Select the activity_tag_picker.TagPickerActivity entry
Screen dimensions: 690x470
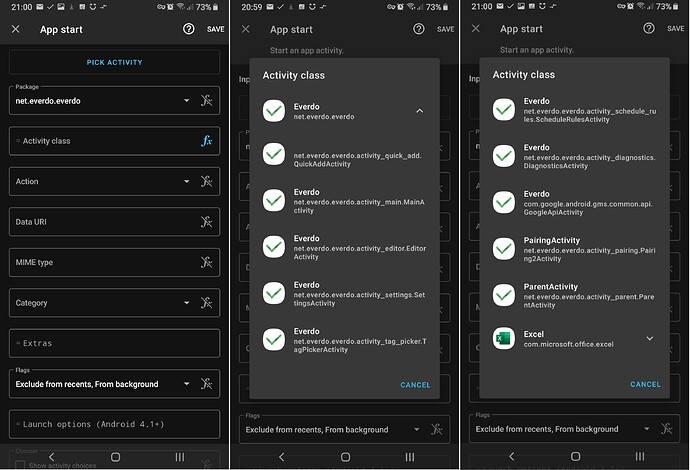pos(344,340)
